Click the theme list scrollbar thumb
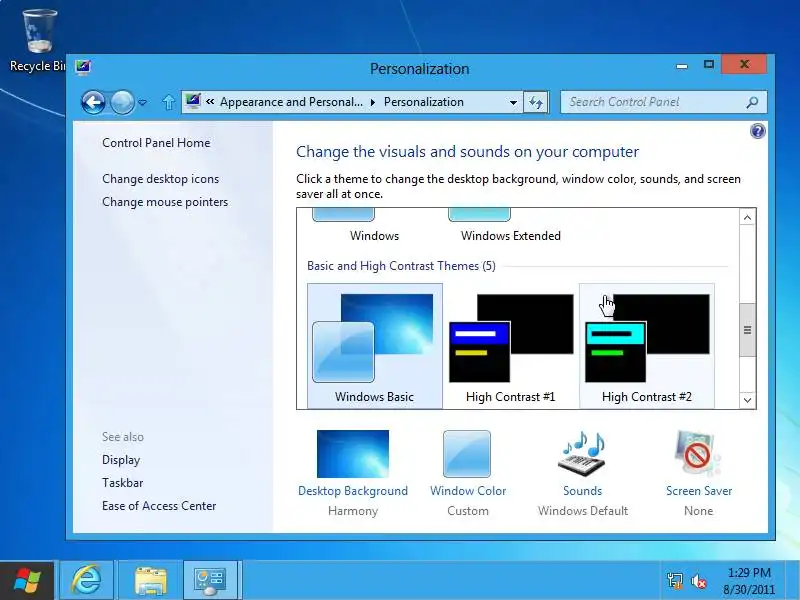 [x=747, y=330]
